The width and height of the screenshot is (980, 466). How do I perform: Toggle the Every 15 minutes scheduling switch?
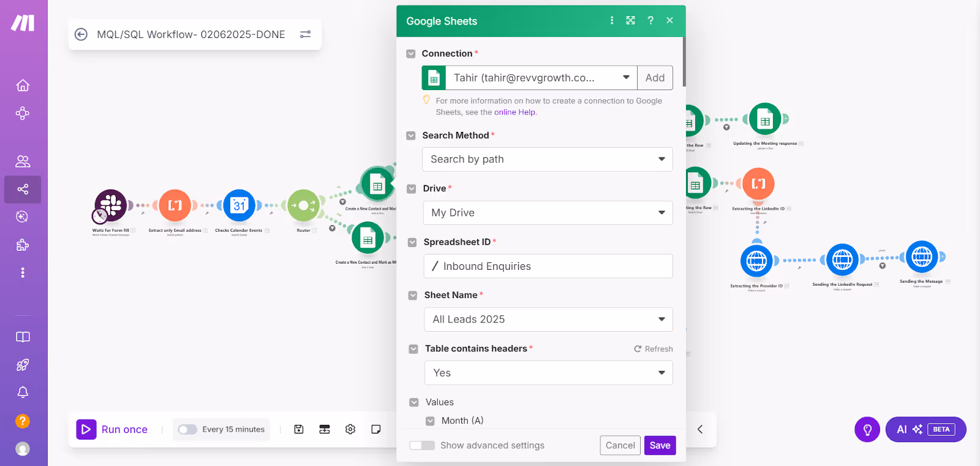187,429
